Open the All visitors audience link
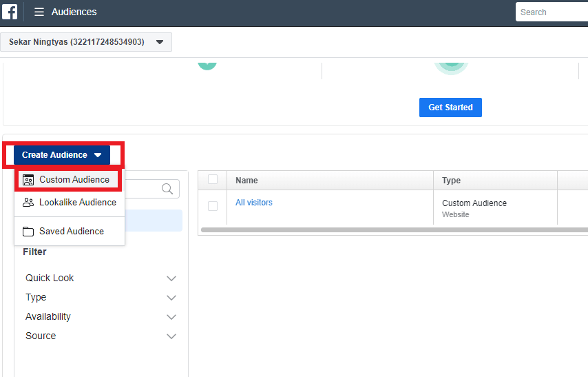The height and width of the screenshot is (377, 588). 254,203
